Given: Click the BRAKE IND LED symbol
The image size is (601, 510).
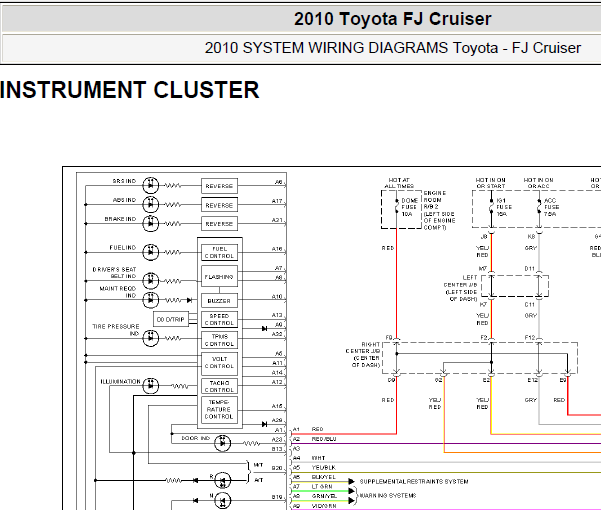Looking at the screenshot, I should (x=151, y=223).
